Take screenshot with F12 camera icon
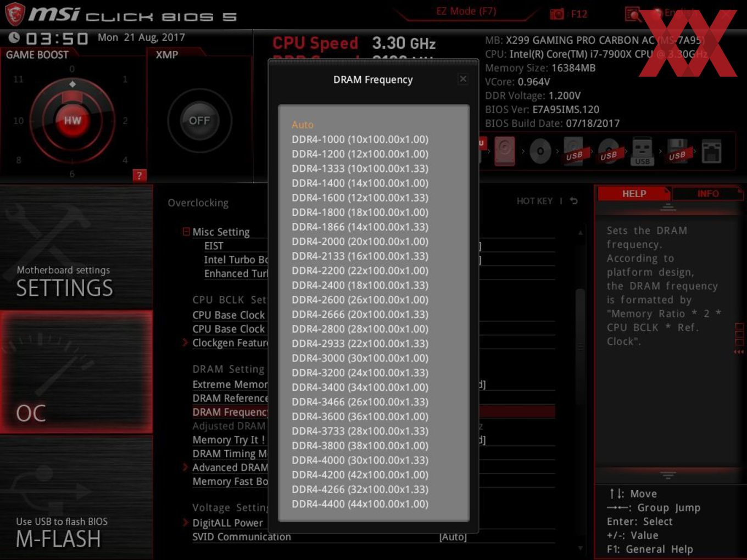Viewport: 747px width, 560px height. pyautogui.click(x=557, y=14)
